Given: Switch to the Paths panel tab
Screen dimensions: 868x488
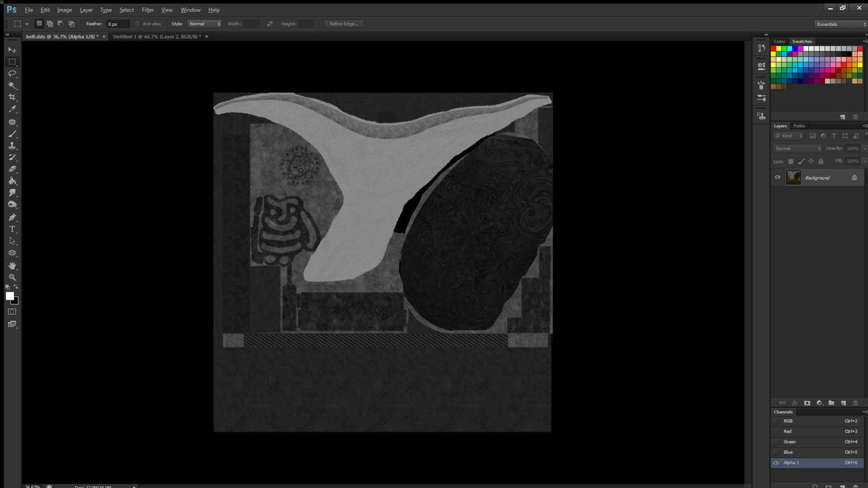Looking at the screenshot, I should (x=799, y=126).
